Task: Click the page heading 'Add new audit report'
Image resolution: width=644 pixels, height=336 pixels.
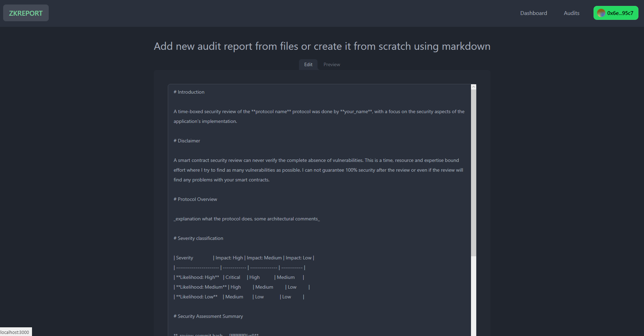Action: point(322,46)
